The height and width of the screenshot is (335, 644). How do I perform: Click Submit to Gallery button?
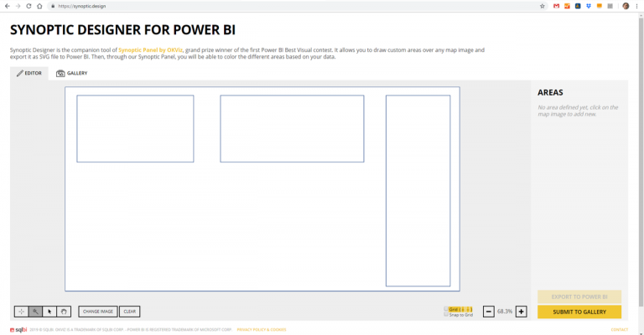click(579, 312)
